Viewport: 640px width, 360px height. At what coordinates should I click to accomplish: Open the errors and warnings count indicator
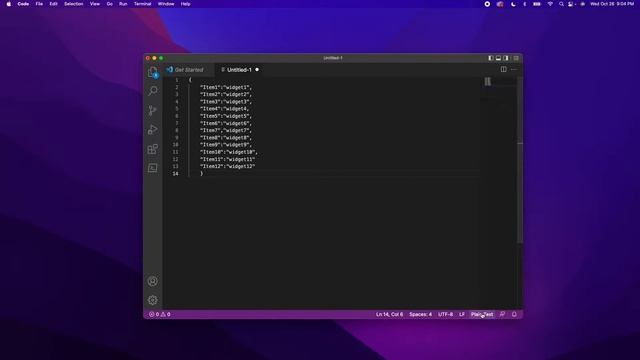160,314
